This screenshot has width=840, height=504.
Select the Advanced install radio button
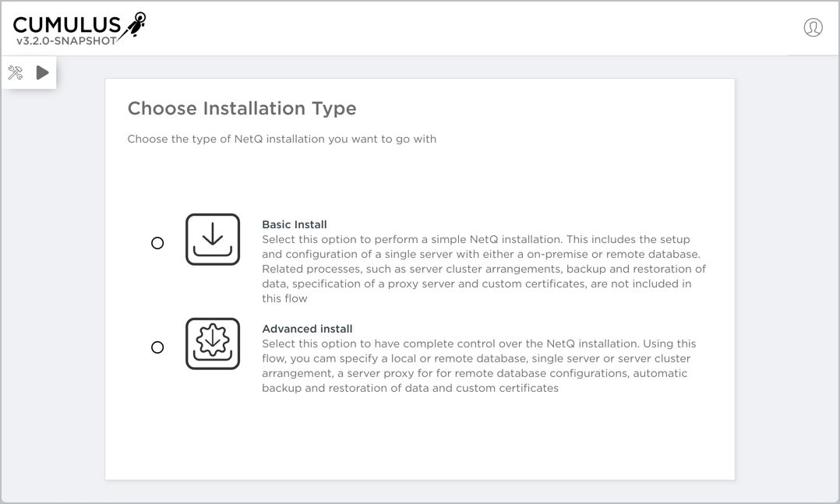coord(157,347)
